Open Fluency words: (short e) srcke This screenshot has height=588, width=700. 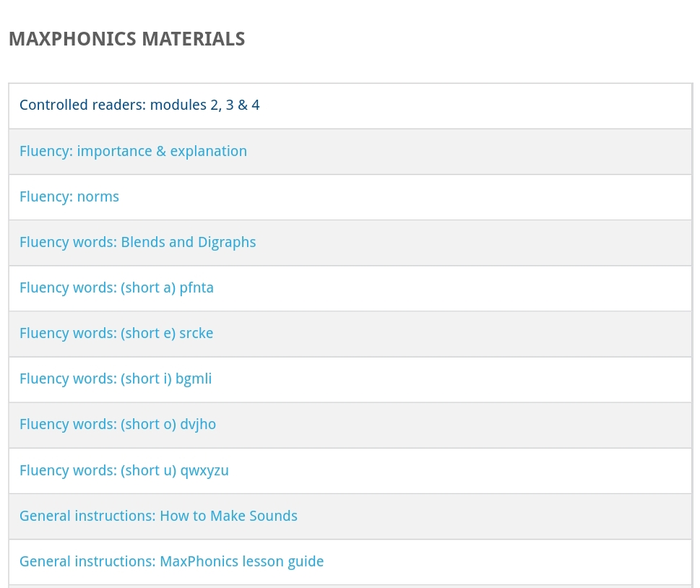pyautogui.click(x=116, y=333)
